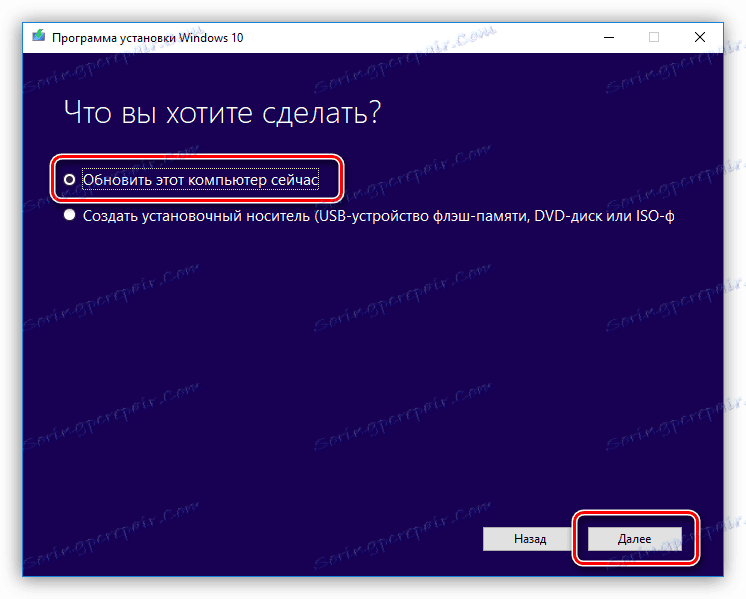Close the Windows 10 setup window
Screen dimensions: 746x599
[699, 37]
